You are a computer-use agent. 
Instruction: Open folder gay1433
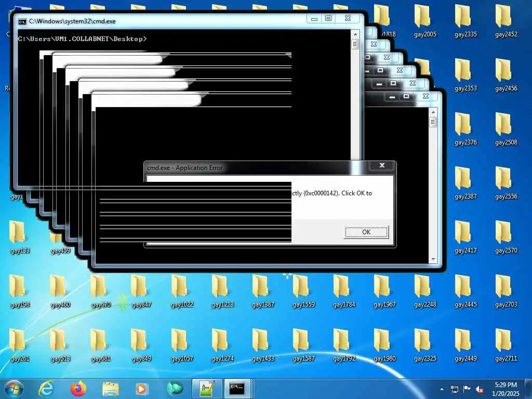click(263, 345)
